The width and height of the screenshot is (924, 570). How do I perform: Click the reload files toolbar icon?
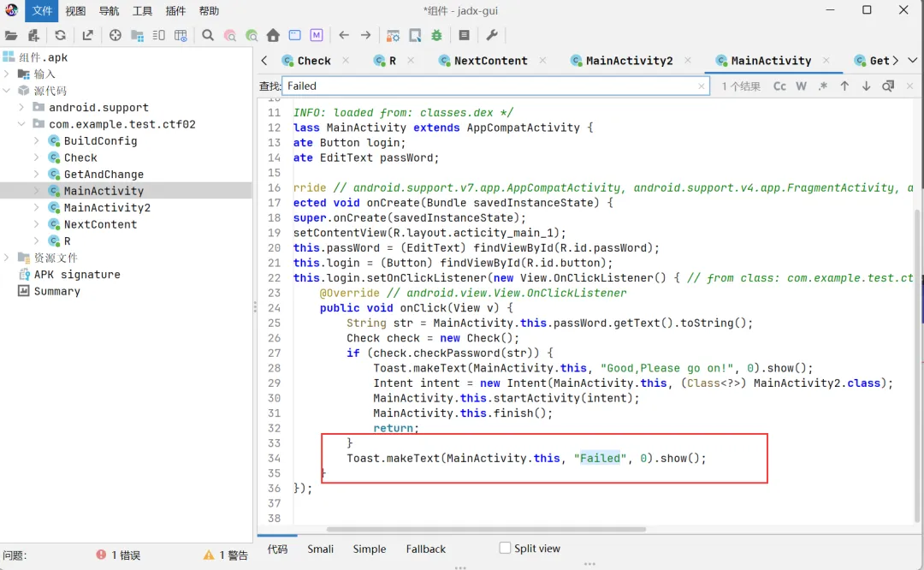(60, 35)
